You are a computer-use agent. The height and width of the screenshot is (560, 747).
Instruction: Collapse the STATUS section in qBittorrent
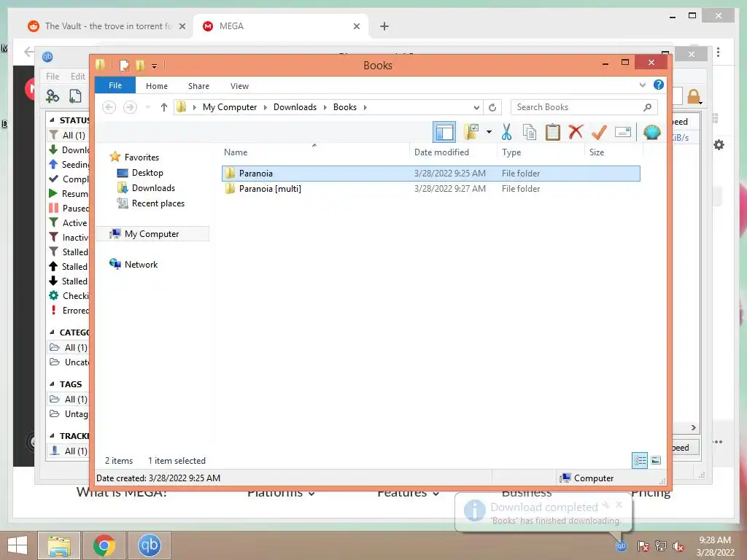pos(52,120)
